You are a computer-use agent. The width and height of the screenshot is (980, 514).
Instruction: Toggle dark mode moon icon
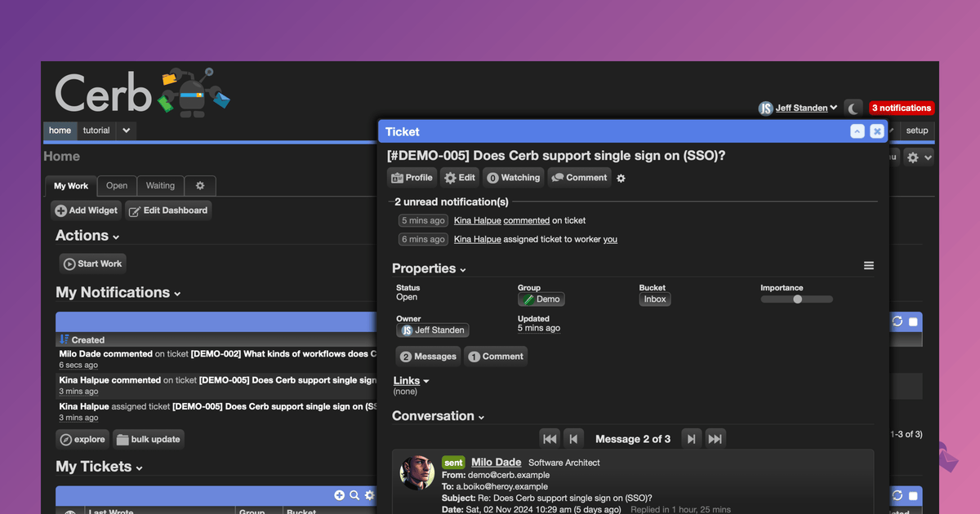pyautogui.click(x=853, y=108)
